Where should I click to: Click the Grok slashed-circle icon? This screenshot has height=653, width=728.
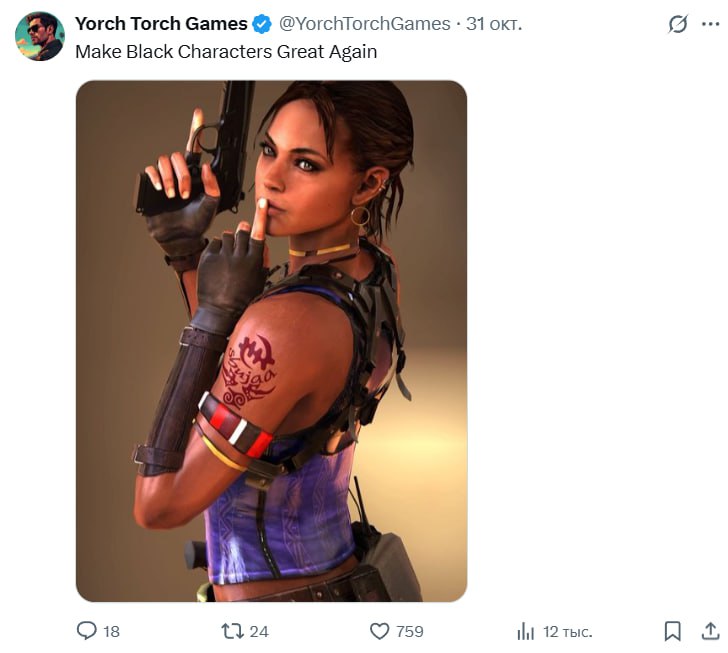tap(677, 24)
